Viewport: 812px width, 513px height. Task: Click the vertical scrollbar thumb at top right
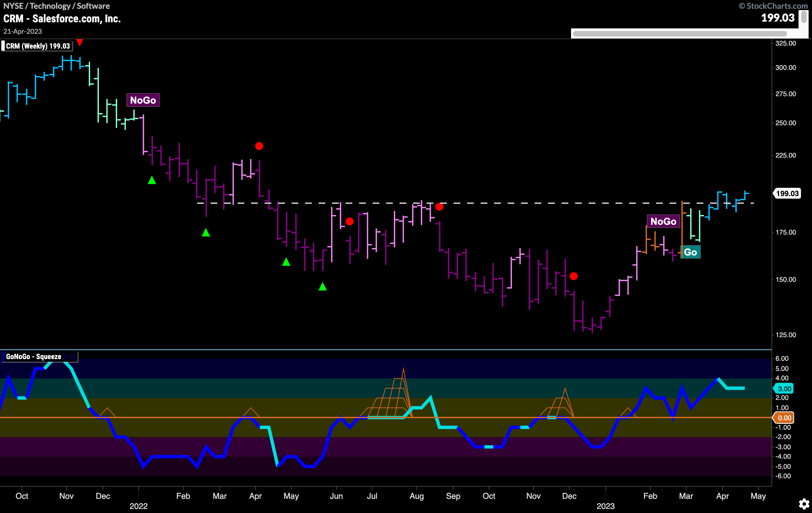point(804,17)
